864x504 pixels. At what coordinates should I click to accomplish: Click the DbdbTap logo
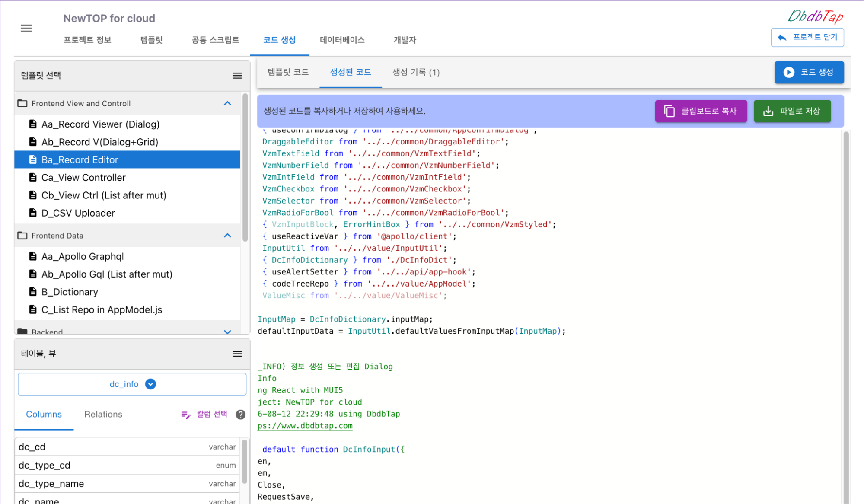click(x=816, y=16)
